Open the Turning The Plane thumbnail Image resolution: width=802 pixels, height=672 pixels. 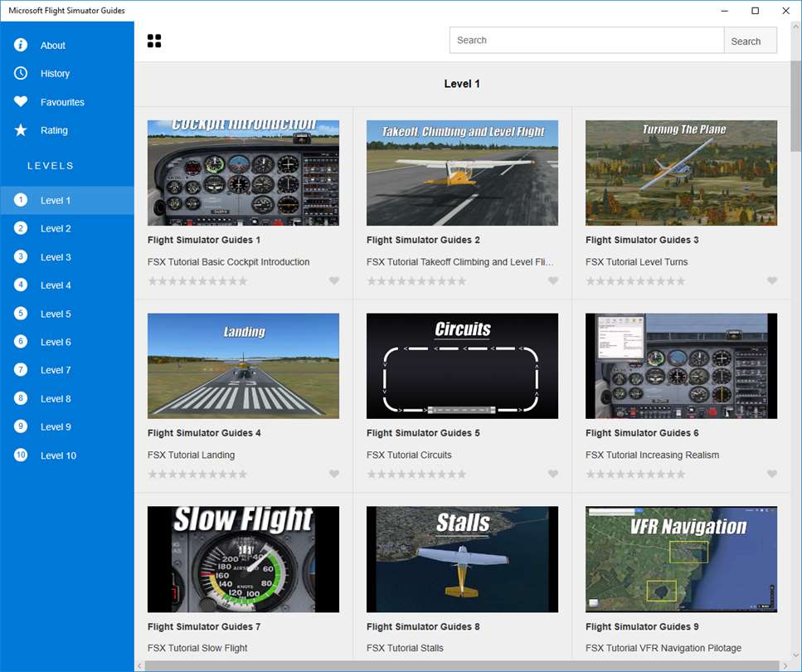click(681, 173)
